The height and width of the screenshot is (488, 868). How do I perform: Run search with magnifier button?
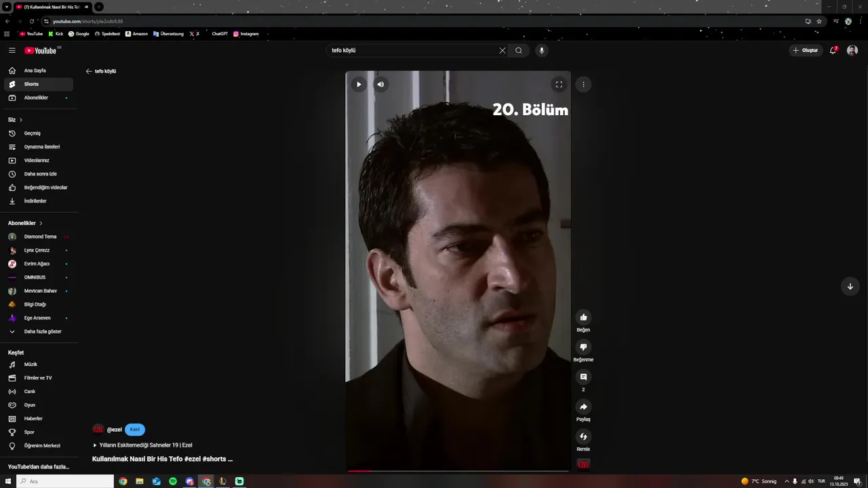pyautogui.click(x=519, y=50)
